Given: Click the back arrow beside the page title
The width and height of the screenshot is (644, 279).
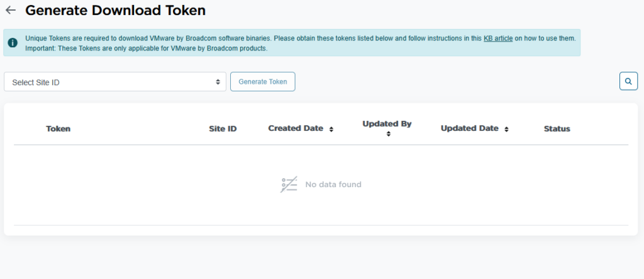Looking at the screenshot, I should pos(11,11).
